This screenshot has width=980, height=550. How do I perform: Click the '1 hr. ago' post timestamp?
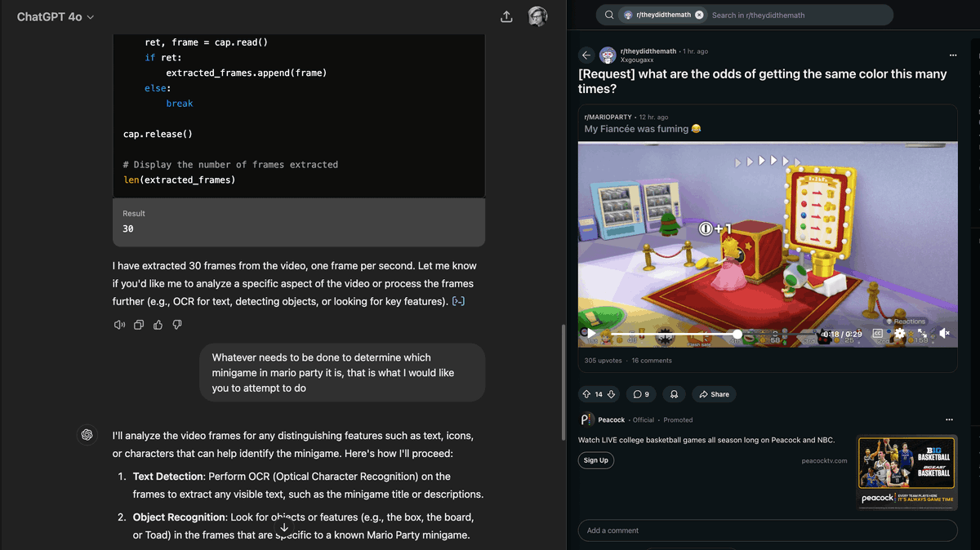click(x=696, y=51)
